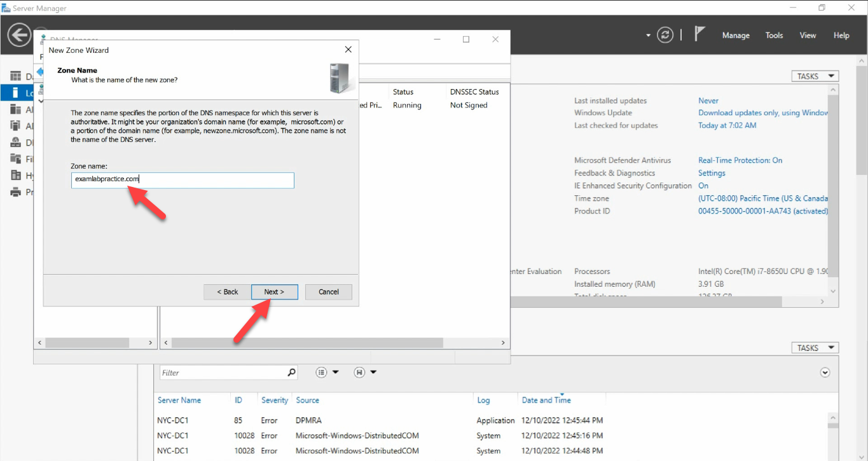The width and height of the screenshot is (868, 461).
Task: Sort events by the Severity column
Action: 275,400
